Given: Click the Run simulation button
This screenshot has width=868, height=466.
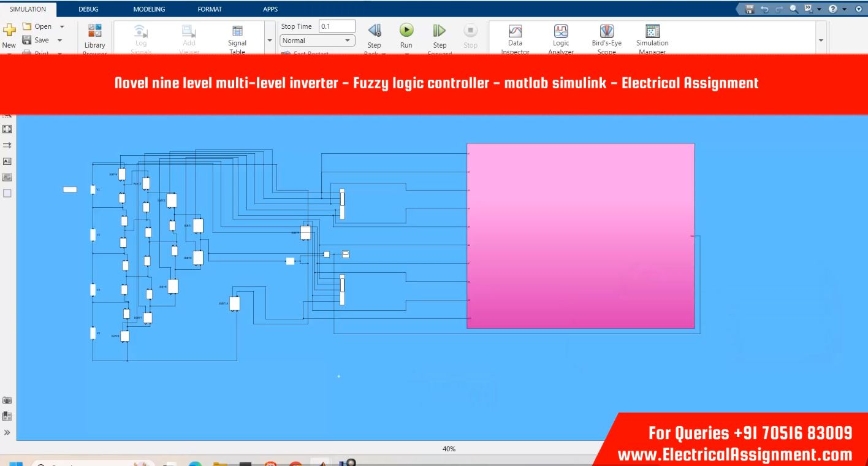Looking at the screenshot, I should pyautogui.click(x=406, y=31).
